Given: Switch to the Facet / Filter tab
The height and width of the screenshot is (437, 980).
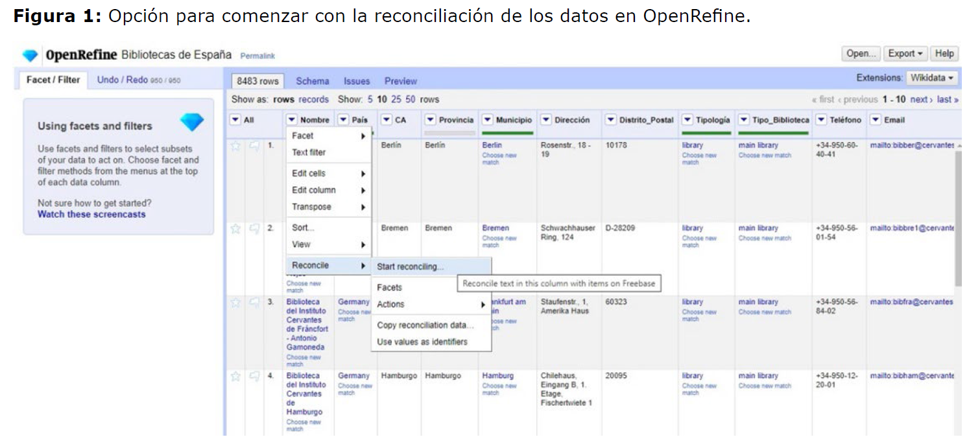Looking at the screenshot, I should (x=53, y=80).
